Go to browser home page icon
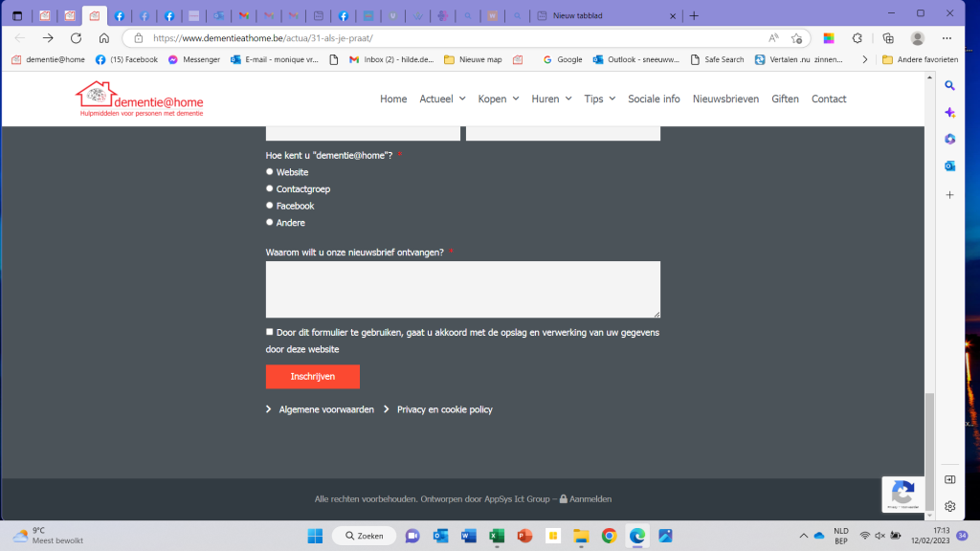Viewport: 980px width, 551px height. 103,38
